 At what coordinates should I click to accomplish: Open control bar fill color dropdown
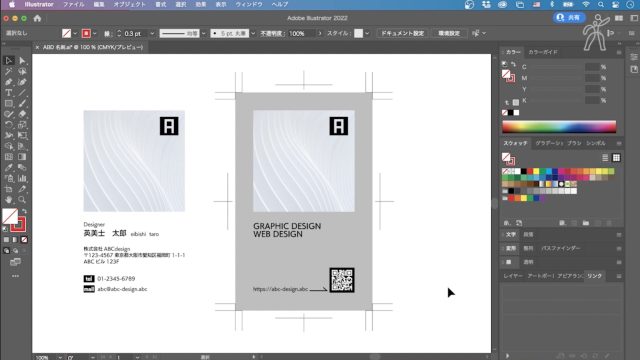[x=75, y=33]
